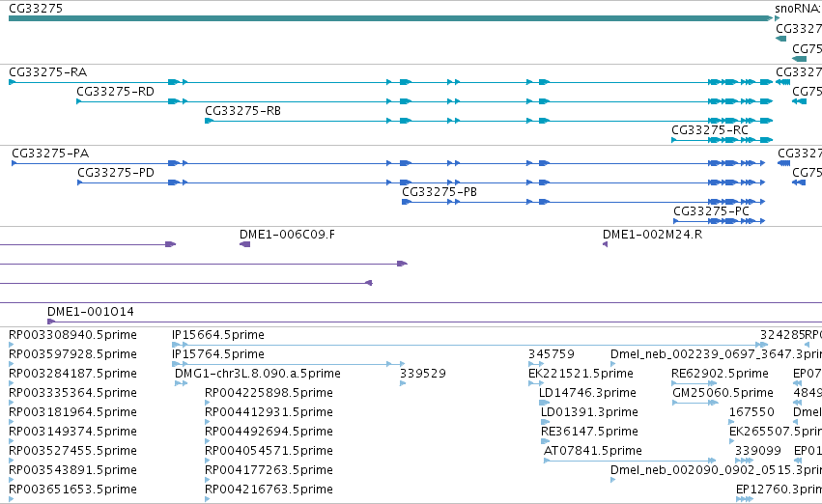The width and height of the screenshot is (822, 504).
Task: Select DMG1-chr3L.8.090.a.5prime label
Action: (x=257, y=374)
